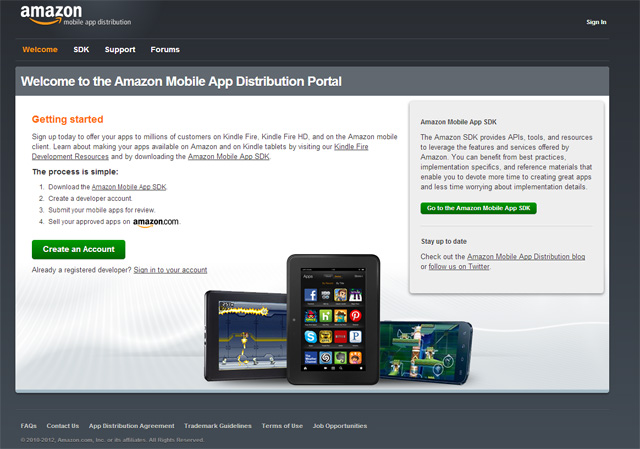Click the Stay up to date heading
Viewport: 640px width, 449px height.
[x=444, y=241]
